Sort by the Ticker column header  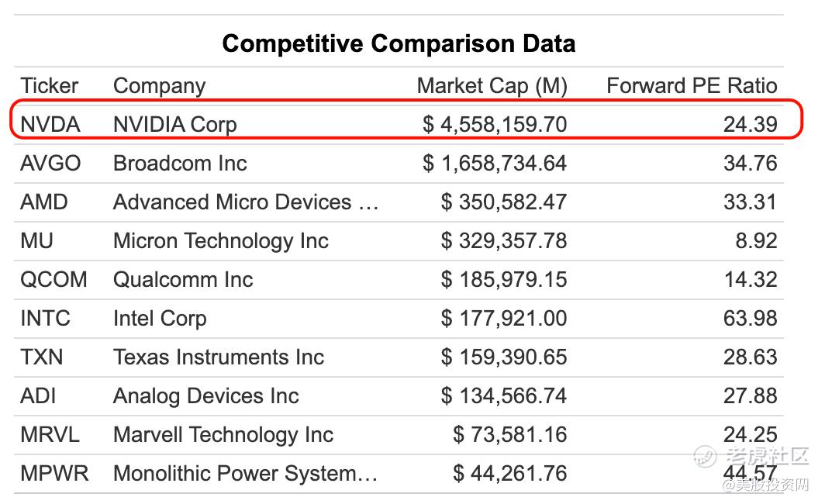point(50,85)
